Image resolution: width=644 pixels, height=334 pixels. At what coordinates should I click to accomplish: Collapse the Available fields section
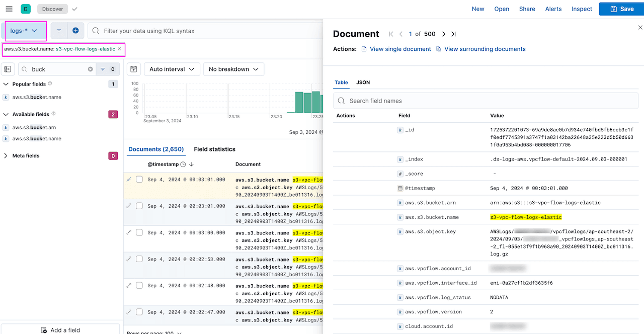click(x=7, y=114)
